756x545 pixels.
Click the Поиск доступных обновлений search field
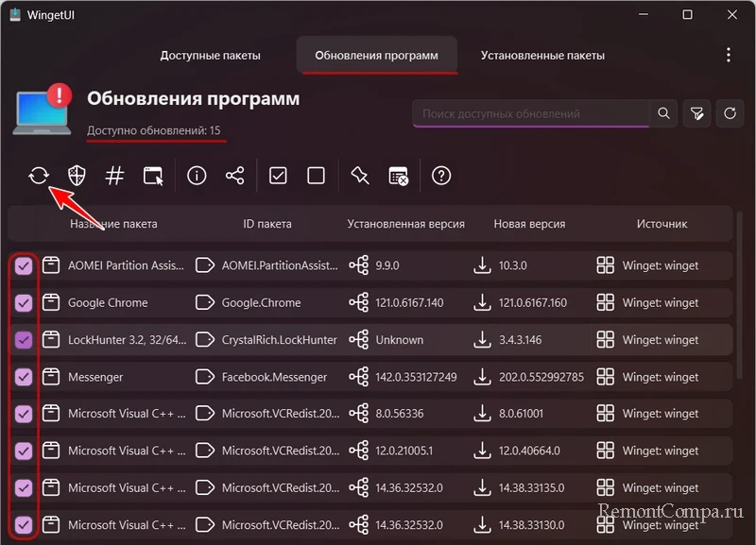click(x=531, y=113)
